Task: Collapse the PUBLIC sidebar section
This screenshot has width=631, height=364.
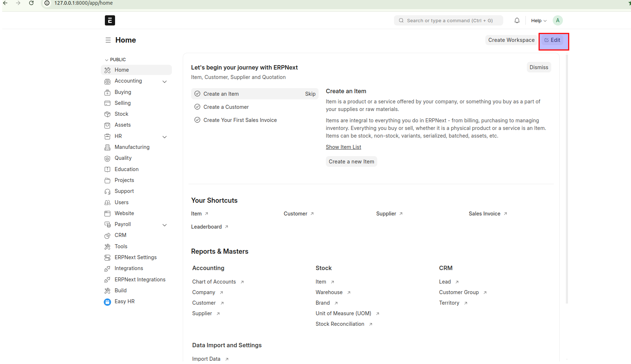Action: pos(115,60)
